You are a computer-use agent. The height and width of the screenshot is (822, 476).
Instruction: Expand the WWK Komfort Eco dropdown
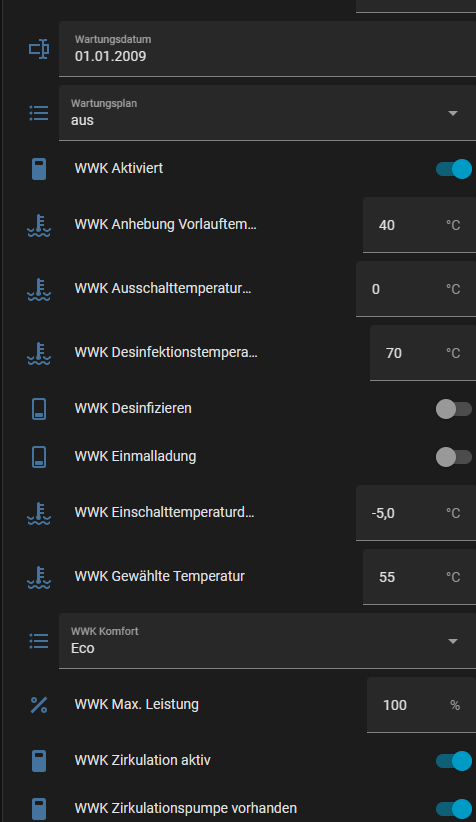tap(267, 641)
